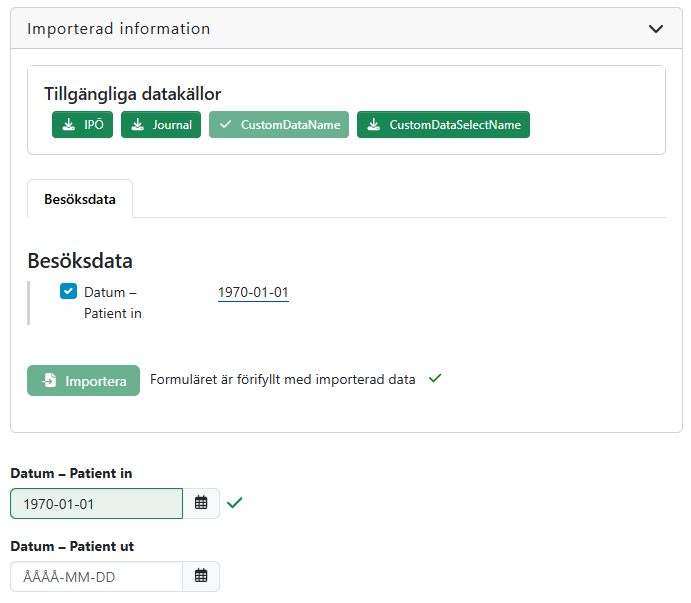Open the calendar picker for Patient in
Image resolution: width=691 pixels, height=603 pixels.
pos(201,503)
